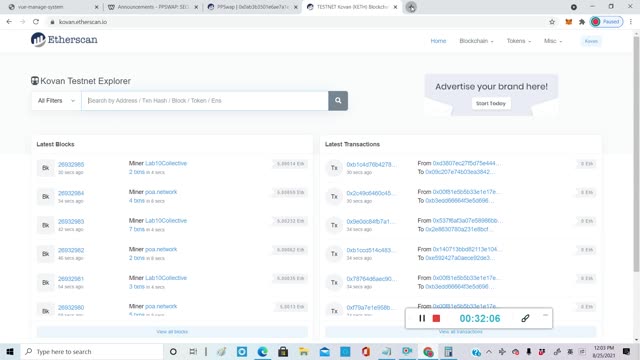Open transaction 0x9e0cc84fb7a1
Viewport: 640px width, 360px height.
point(371,222)
